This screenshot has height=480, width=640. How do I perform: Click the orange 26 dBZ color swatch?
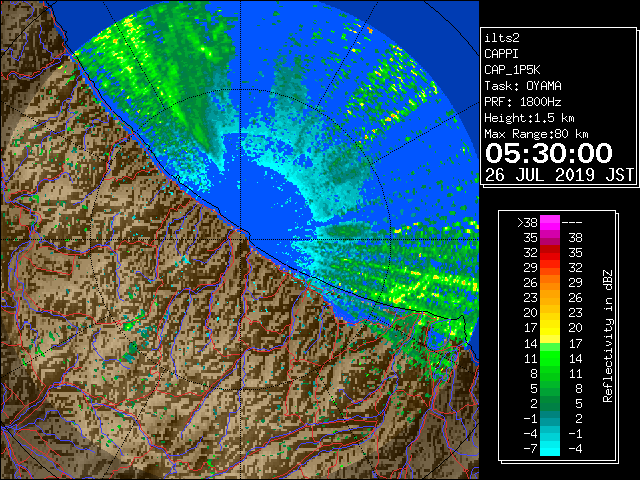(550, 282)
